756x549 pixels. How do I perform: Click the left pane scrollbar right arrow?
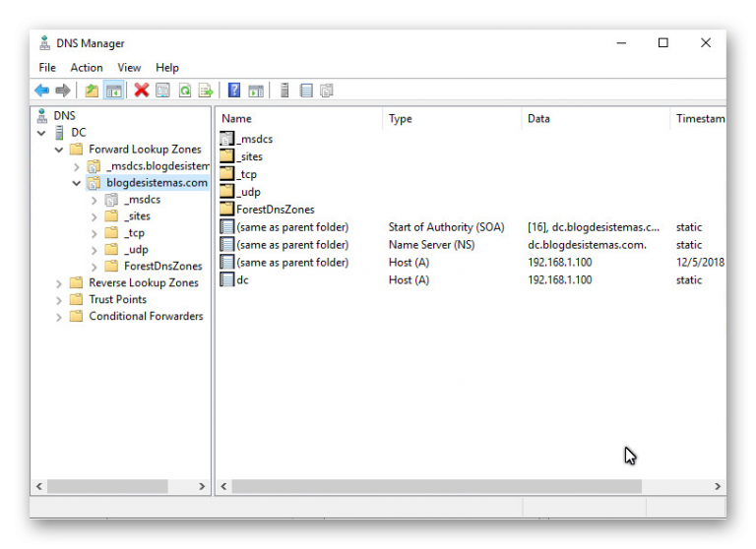click(x=202, y=486)
